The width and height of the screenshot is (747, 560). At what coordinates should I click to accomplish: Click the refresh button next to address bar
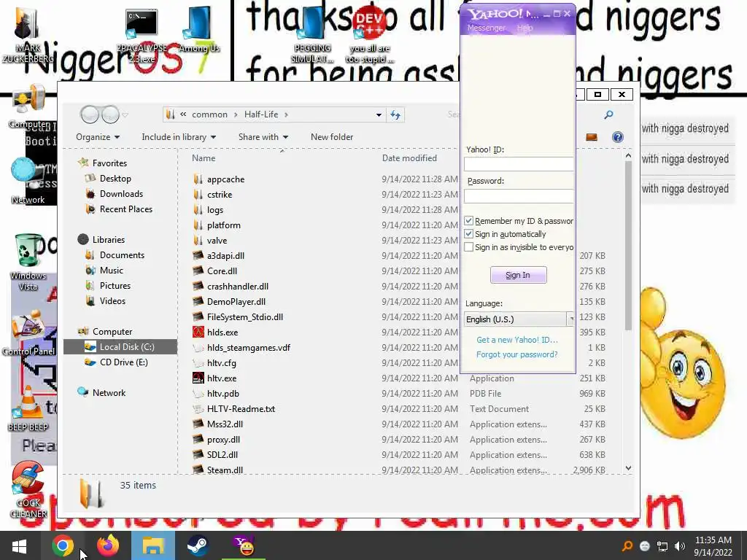tap(395, 114)
